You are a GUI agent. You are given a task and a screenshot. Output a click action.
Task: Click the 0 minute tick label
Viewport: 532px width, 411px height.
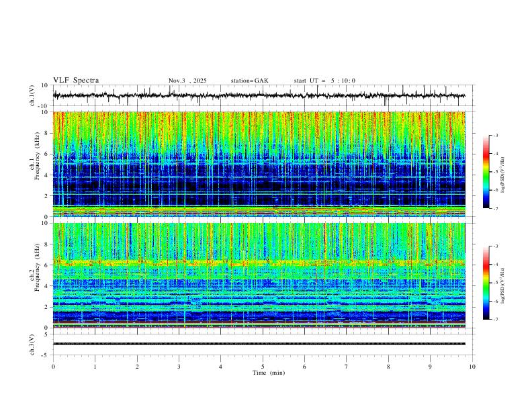[x=53, y=367]
